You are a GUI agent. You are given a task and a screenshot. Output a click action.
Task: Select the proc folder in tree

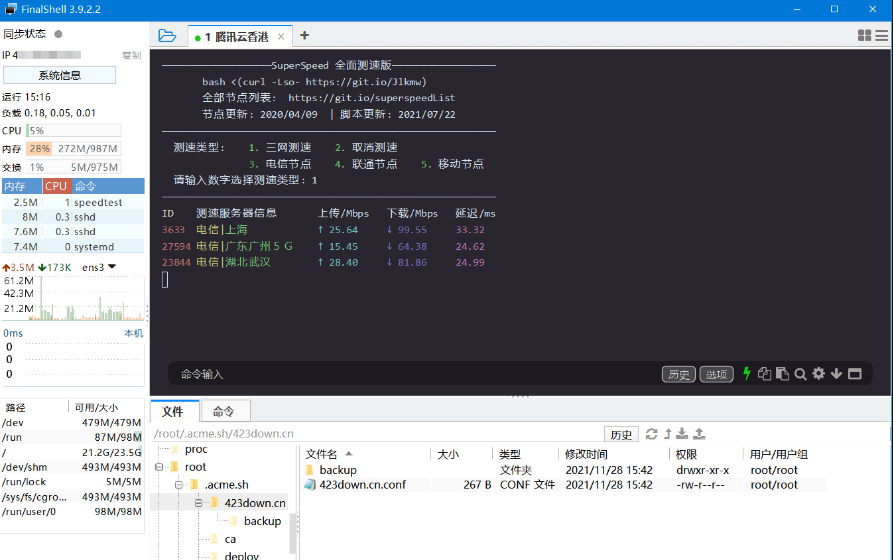pyautogui.click(x=196, y=449)
